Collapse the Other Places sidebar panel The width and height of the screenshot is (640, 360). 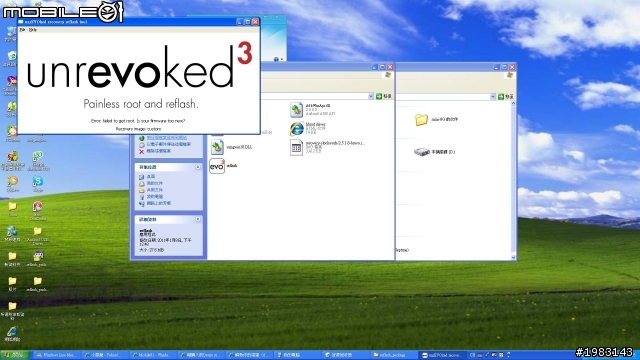198,167
